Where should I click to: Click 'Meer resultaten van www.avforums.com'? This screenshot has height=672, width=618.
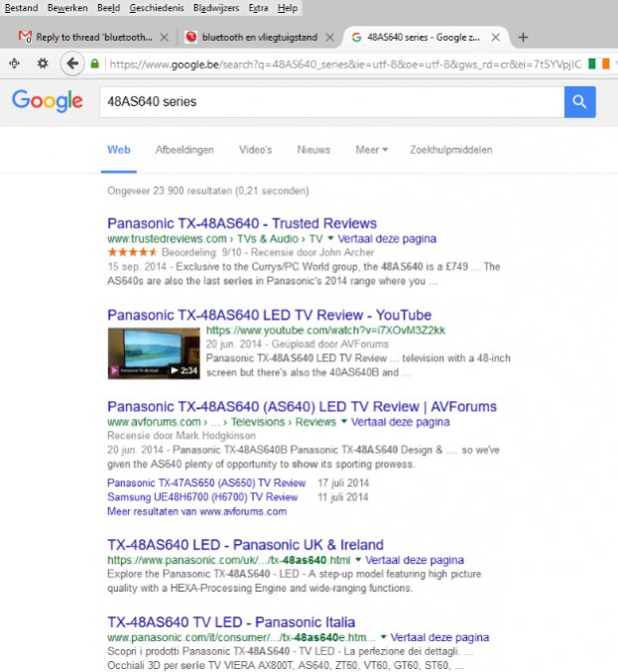[197, 511]
